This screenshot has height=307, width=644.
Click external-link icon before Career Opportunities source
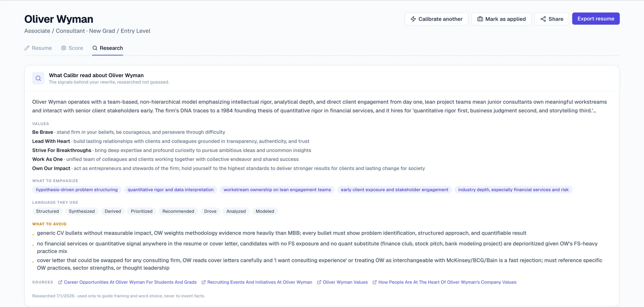tap(60, 282)
